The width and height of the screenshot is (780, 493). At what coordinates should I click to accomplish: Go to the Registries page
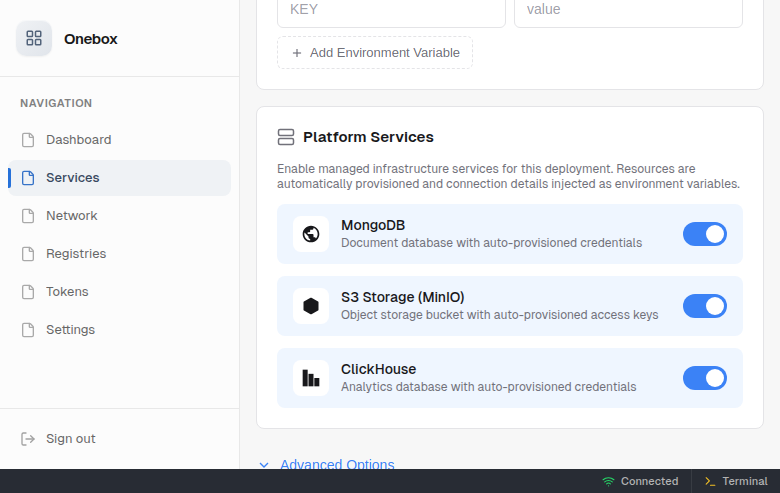[76, 254]
